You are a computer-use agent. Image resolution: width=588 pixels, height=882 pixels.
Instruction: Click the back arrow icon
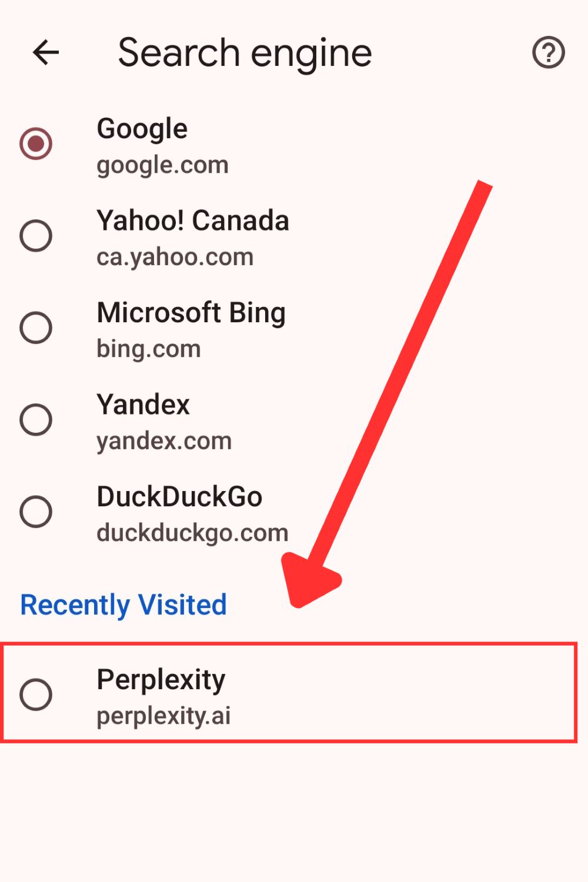(x=45, y=53)
